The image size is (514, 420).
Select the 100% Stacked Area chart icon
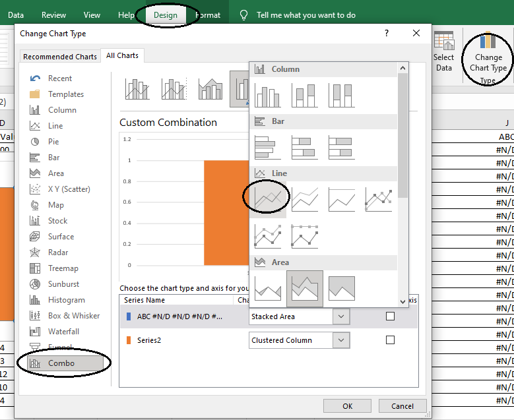(x=341, y=289)
